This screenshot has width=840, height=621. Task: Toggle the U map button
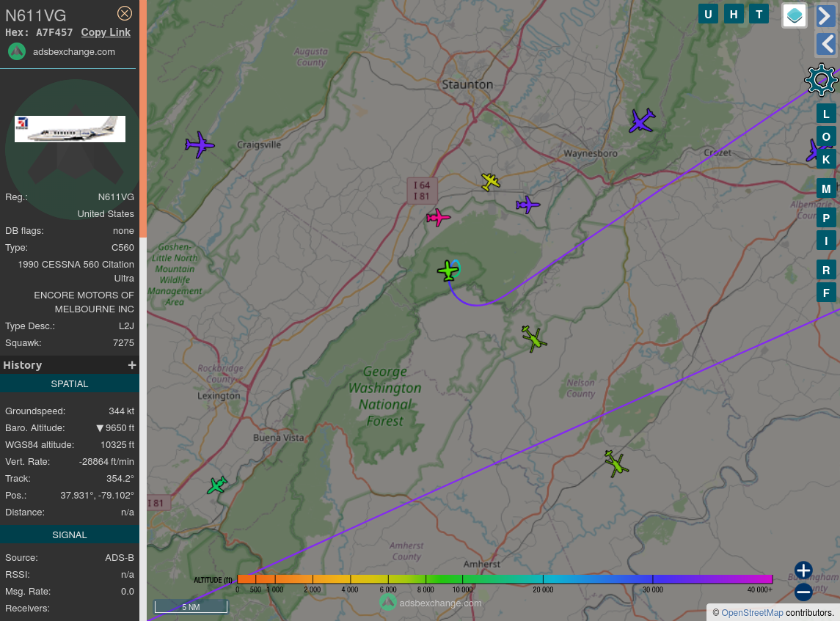click(x=708, y=15)
